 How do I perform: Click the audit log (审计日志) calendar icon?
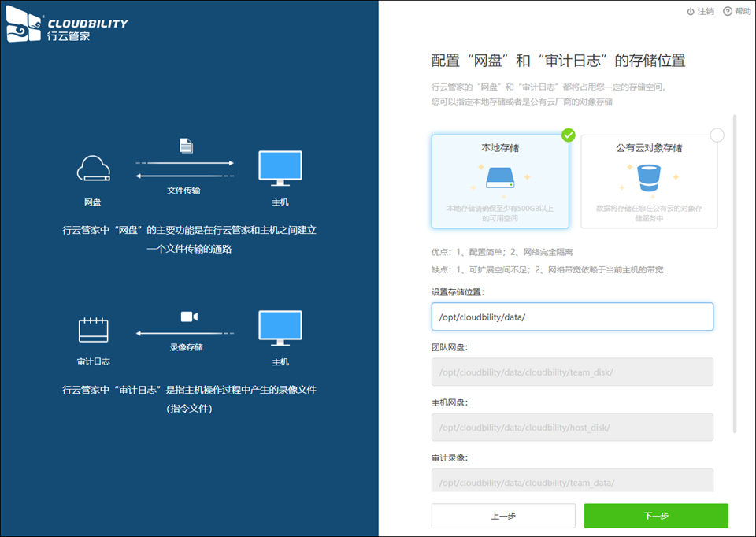[x=93, y=329]
